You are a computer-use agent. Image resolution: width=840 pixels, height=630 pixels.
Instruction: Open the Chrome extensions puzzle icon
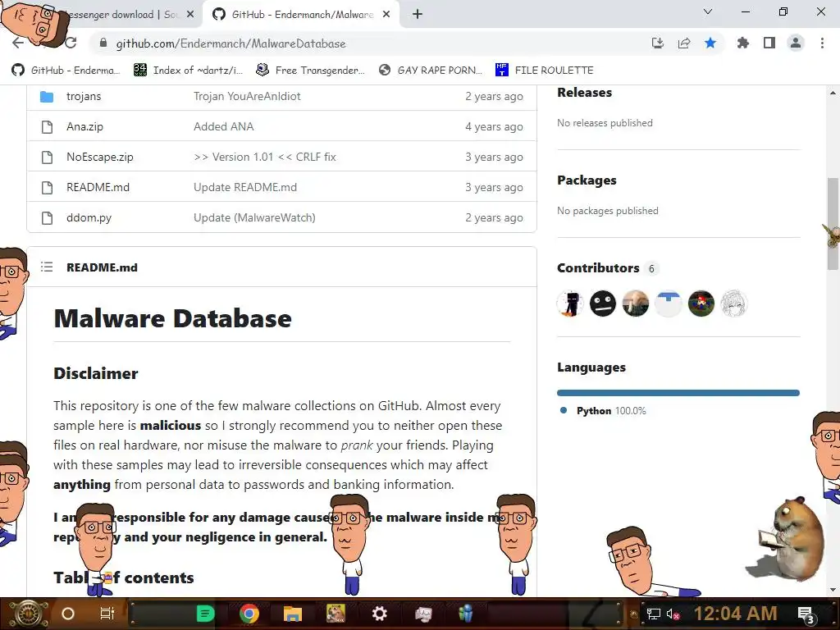[742, 43]
